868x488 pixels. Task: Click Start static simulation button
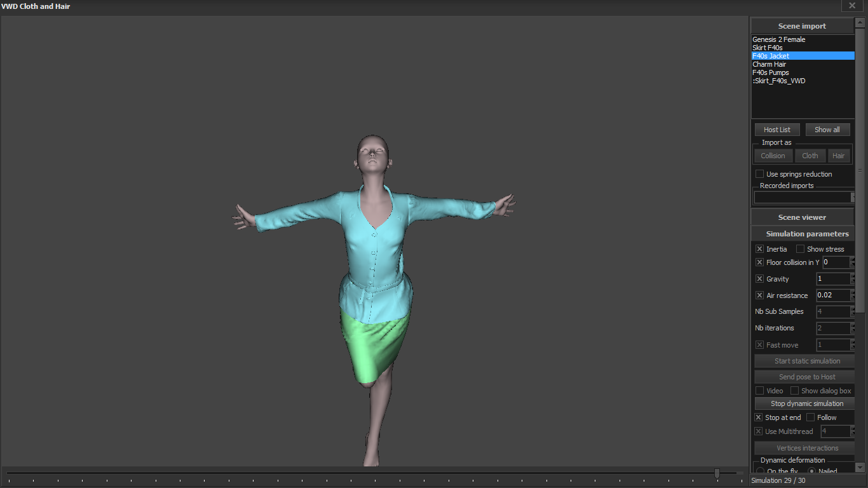tap(804, 361)
